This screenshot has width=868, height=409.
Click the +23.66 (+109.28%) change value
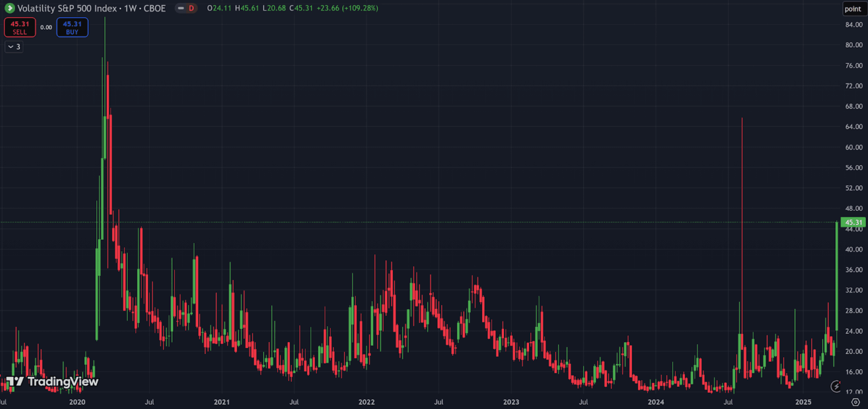click(x=347, y=8)
